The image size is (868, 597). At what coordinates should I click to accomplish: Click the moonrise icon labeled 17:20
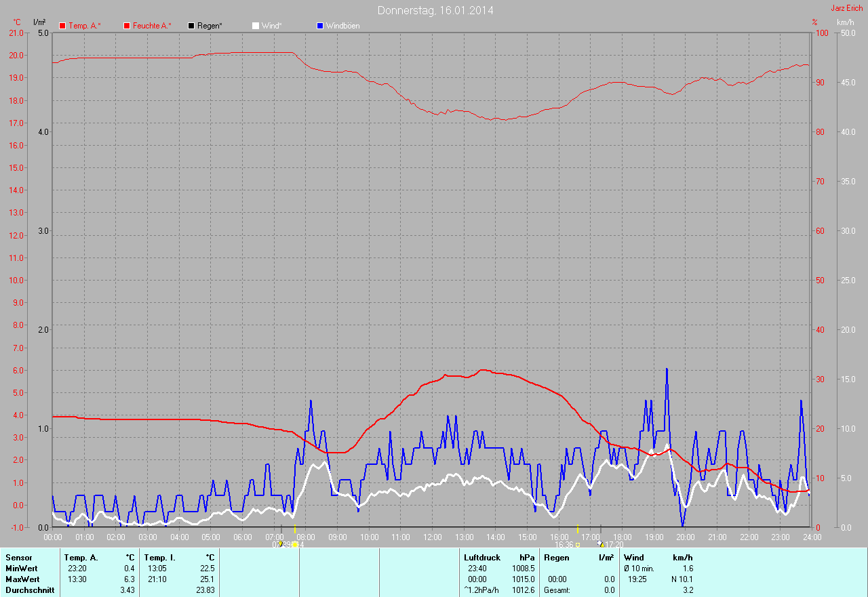(601, 544)
